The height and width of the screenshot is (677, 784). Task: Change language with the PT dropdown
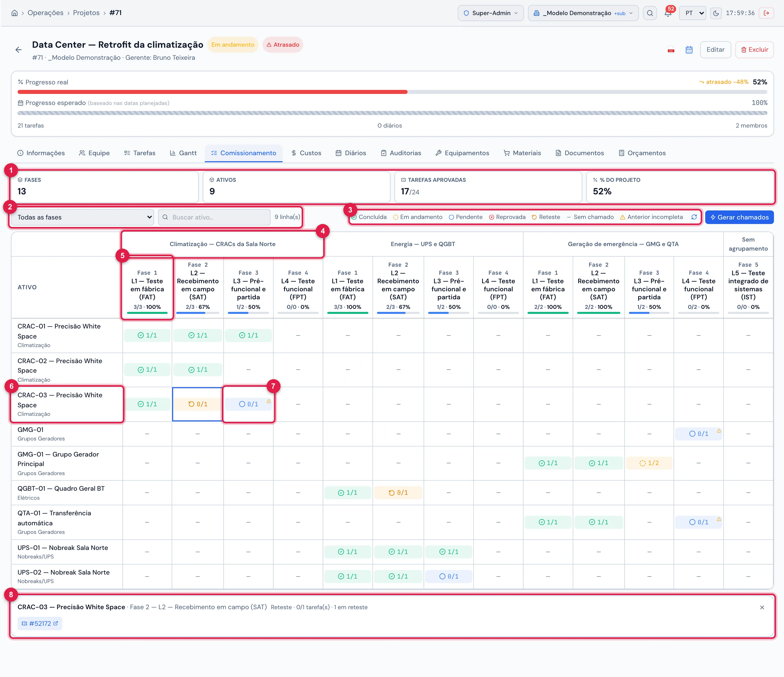[x=692, y=13]
